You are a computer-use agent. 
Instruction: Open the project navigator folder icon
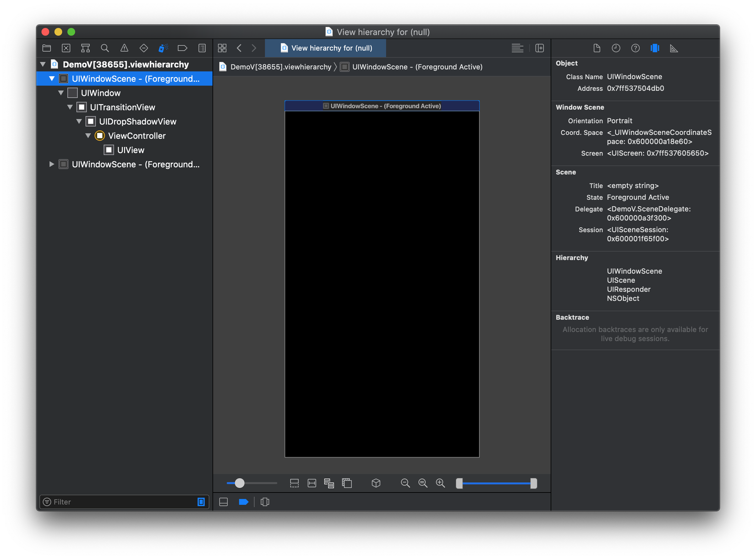tap(47, 48)
